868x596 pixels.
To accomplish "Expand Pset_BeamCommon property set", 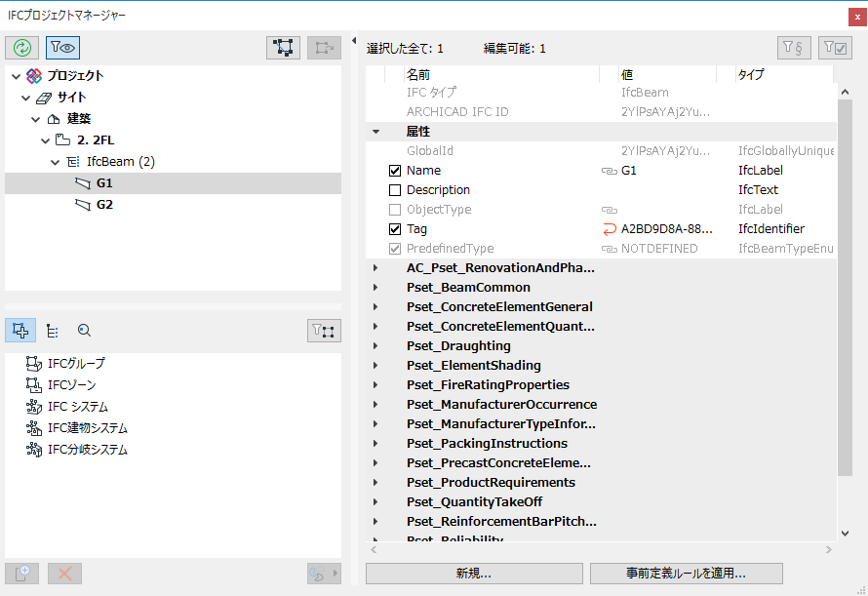I will (x=375, y=288).
